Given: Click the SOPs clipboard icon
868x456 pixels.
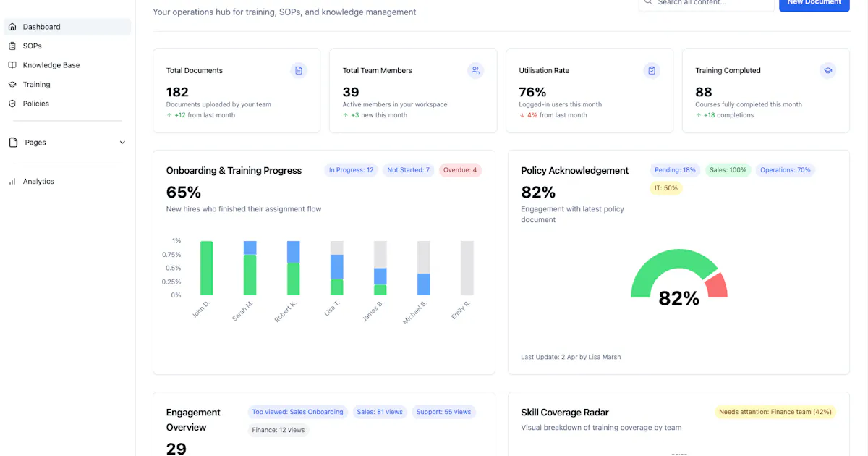Looking at the screenshot, I should click(12, 46).
